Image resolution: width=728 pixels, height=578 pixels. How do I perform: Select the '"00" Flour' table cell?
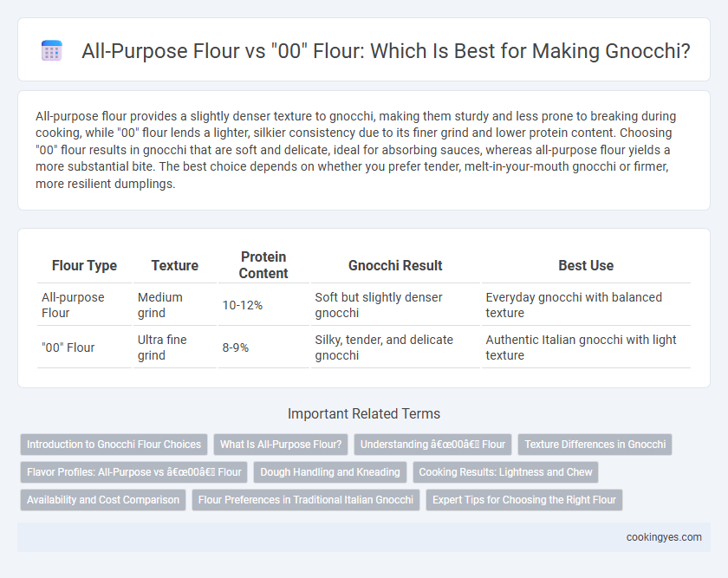[85, 347]
